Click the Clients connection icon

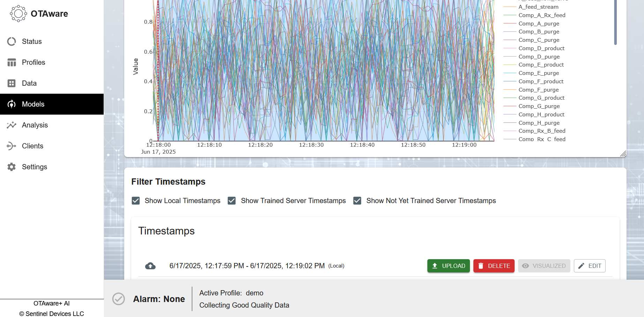[12, 146]
